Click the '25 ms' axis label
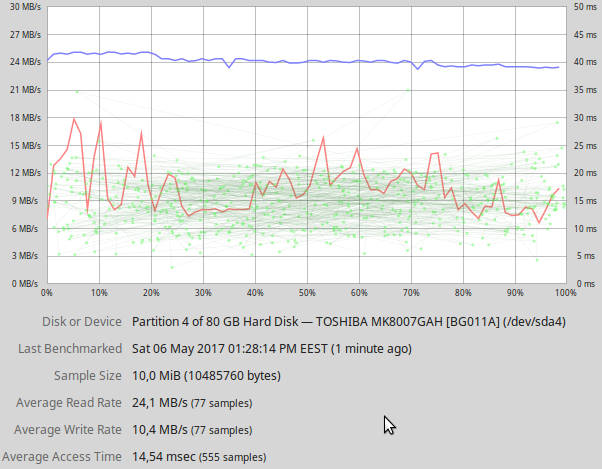 click(585, 146)
